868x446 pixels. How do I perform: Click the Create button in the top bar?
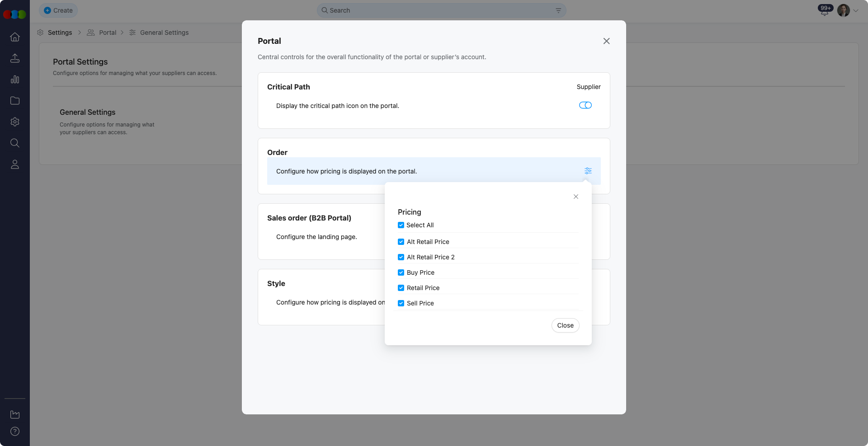pyautogui.click(x=58, y=10)
